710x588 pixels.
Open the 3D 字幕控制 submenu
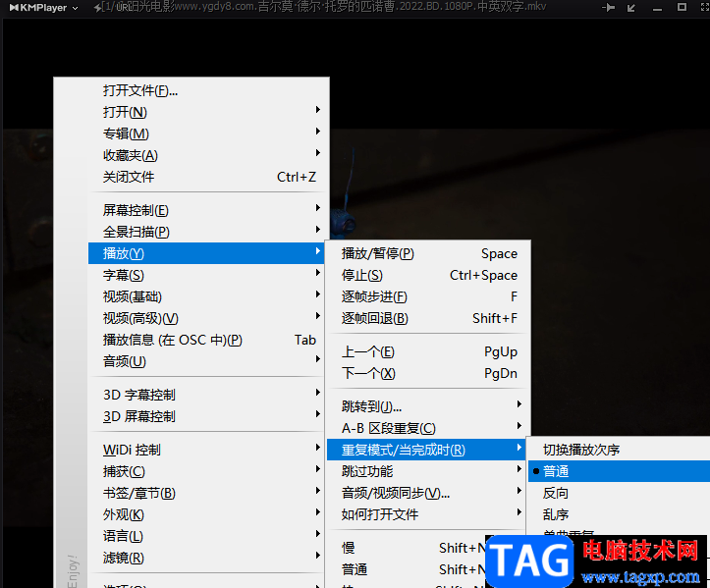click(206, 395)
